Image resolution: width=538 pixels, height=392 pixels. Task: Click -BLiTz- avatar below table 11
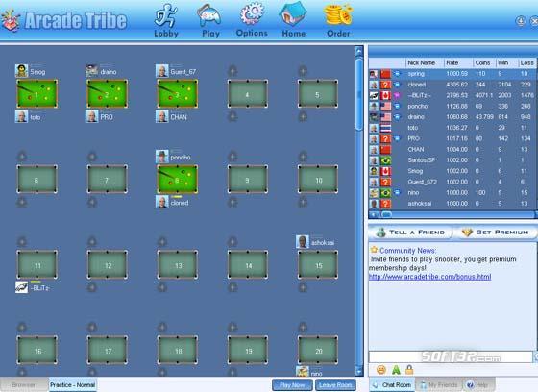point(21,287)
